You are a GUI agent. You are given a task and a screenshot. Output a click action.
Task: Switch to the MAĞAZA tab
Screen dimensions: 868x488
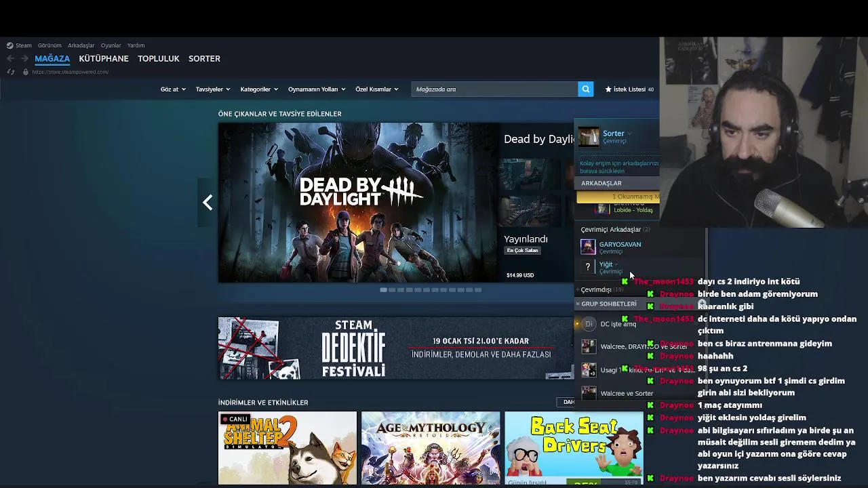[52, 59]
